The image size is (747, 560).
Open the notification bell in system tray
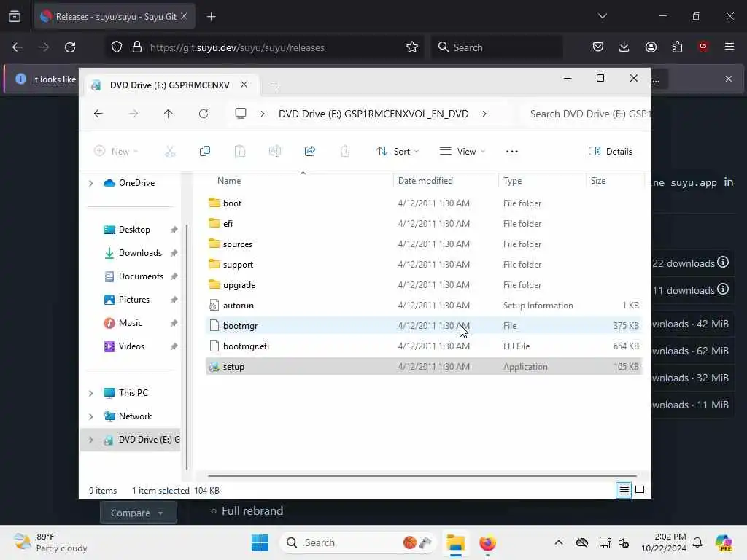(697, 542)
